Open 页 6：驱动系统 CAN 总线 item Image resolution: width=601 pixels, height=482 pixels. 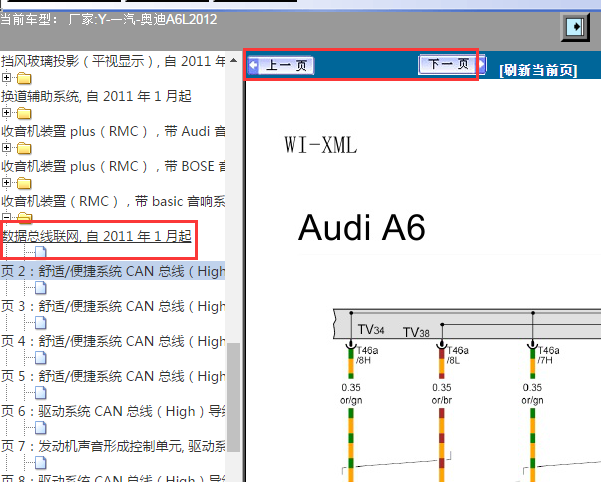[x=113, y=411]
